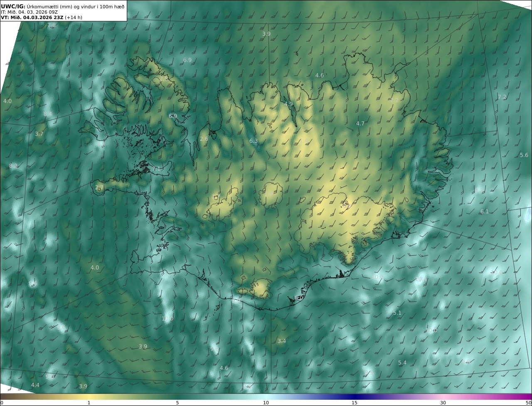Click the 4.4 value label
The height and width of the screenshot is (406, 532).
tap(35, 385)
